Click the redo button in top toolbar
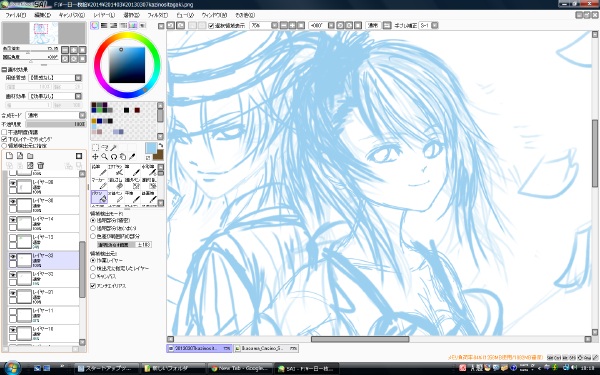This screenshot has width=600, height=375. coord(180,25)
